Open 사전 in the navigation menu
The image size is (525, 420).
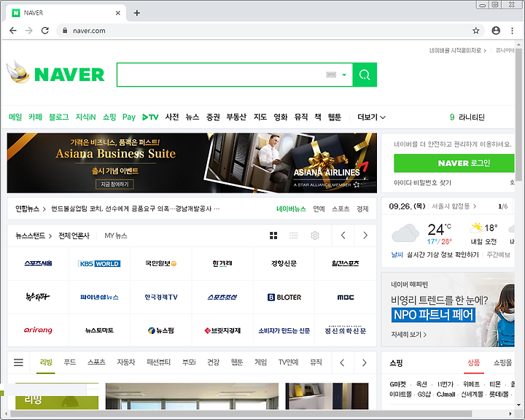[172, 117]
